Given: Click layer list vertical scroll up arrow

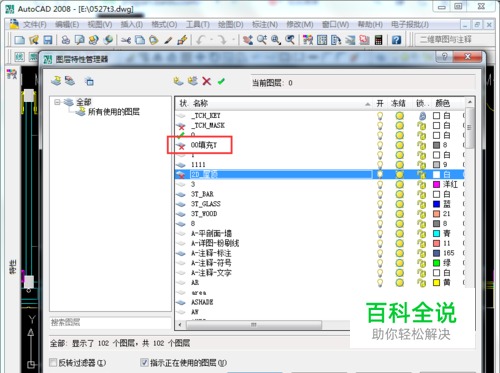Looking at the screenshot, I should tap(470, 102).
